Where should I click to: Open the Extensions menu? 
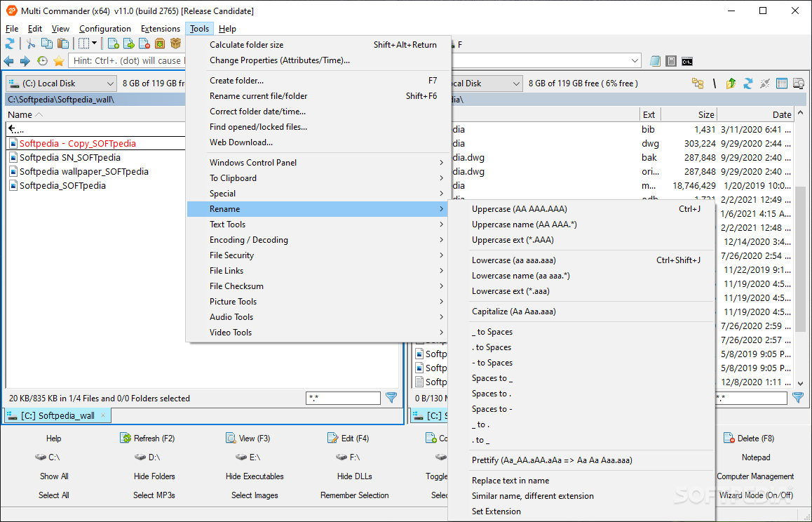161,29
